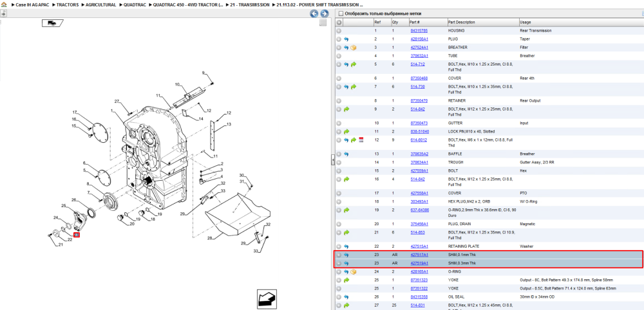This screenshot has width=644, height=310.
Task: Open part number 84315785 link
Action: point(419,31)
